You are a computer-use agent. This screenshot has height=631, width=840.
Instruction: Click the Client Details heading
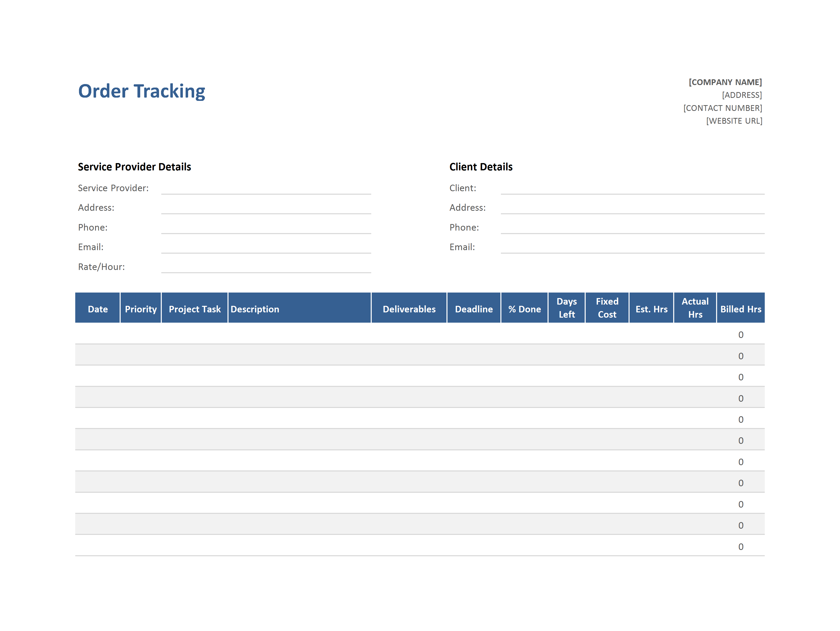[x=481, y=167]
